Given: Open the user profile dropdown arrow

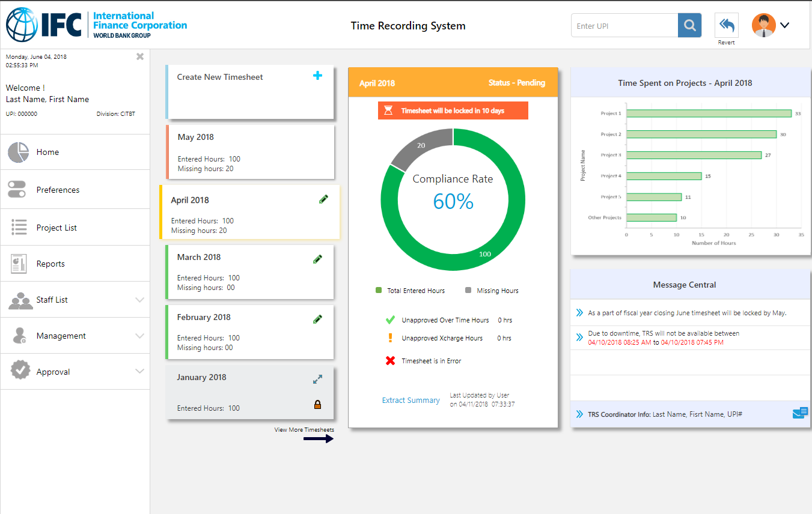Looking at the screenshot, I should point(784,25).
